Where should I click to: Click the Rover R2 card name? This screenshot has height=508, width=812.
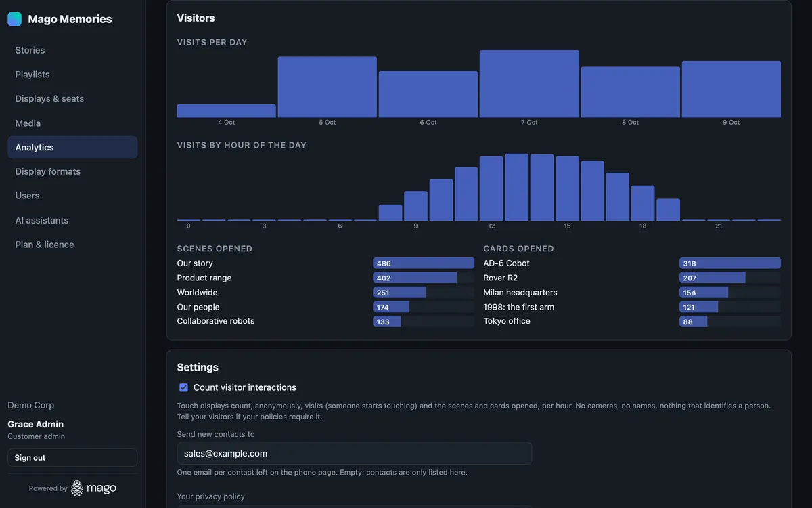tap(501, 278)
